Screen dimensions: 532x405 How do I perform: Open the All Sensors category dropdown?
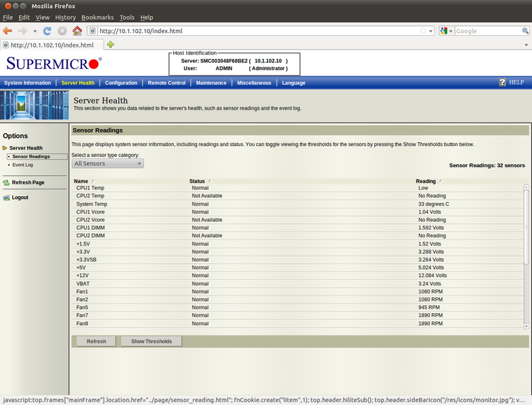[108, 164]
